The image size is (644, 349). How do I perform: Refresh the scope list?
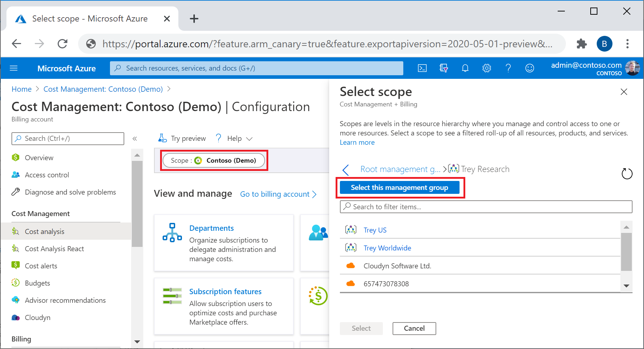[x=627, y=174]
